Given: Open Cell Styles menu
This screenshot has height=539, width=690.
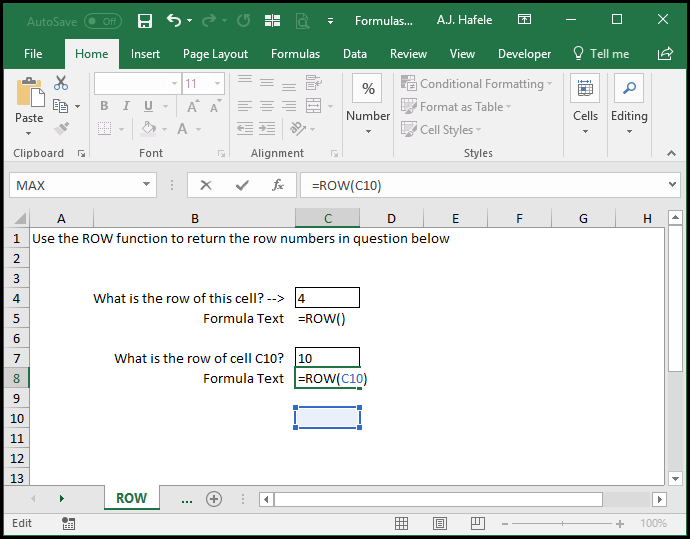Looking at the screenshot, I should coord(441,130).
